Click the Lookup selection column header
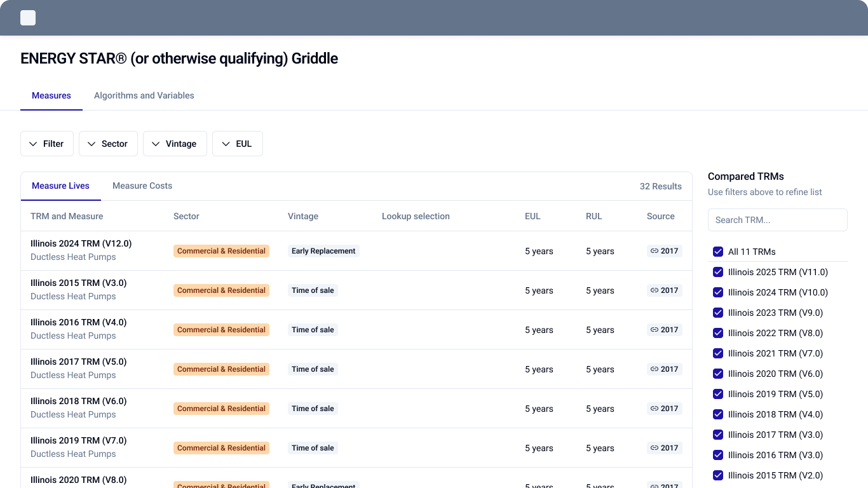868x488 pixels. point(416,216)
